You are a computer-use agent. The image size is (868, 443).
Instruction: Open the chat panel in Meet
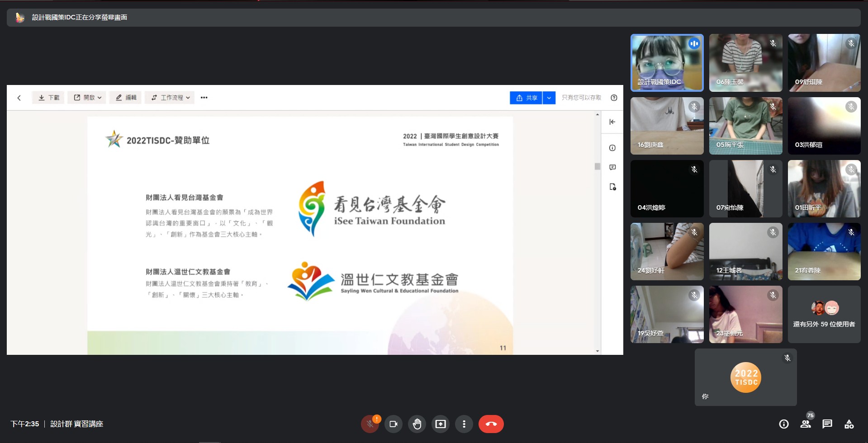point(827,424)
